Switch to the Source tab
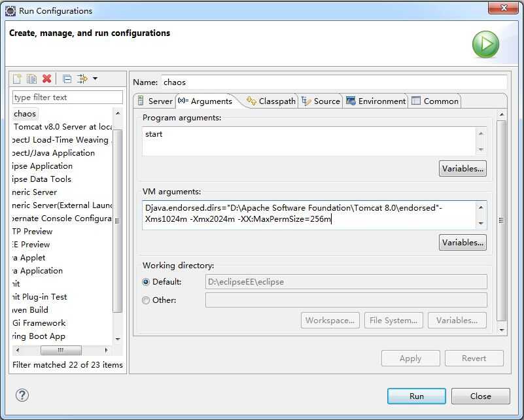Viewport: 524px width, 420px height. pyautogui.click(x=321, y=101)
